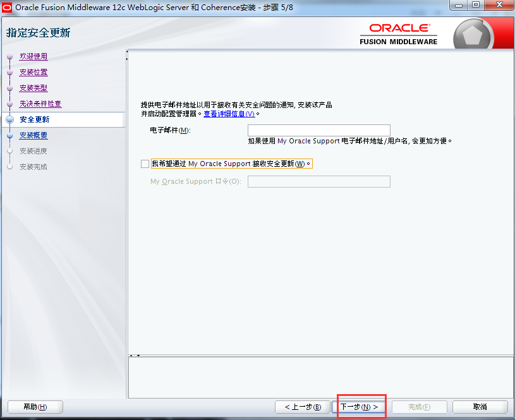The height and width of the screenshot is (420, 515).
Task: Jump to 安装概要 step
Action: coord(33,135)
